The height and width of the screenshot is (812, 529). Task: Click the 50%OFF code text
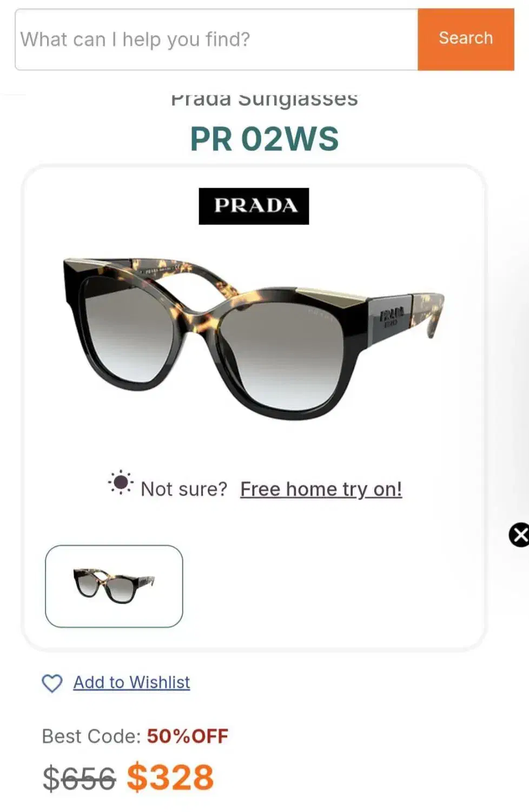click(188, 736)
